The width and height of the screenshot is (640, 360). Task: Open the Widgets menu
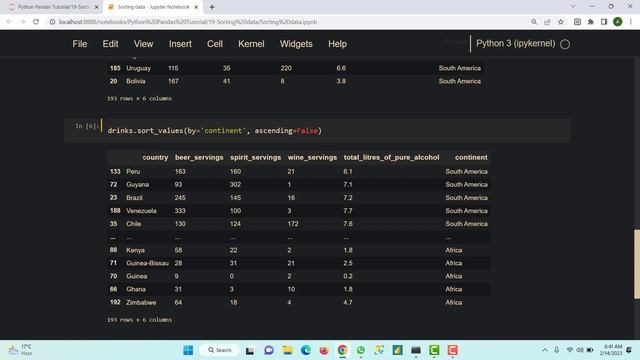point(296,44)
